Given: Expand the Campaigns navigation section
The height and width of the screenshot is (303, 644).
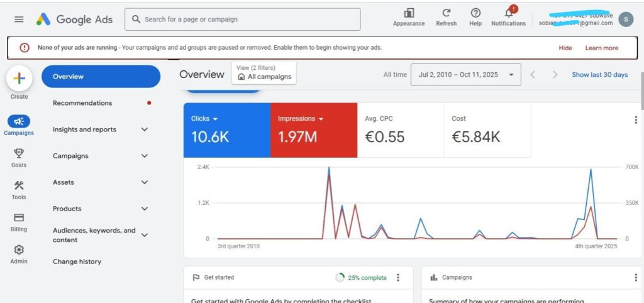Looking at the screenshot, I should coord(145,156).
